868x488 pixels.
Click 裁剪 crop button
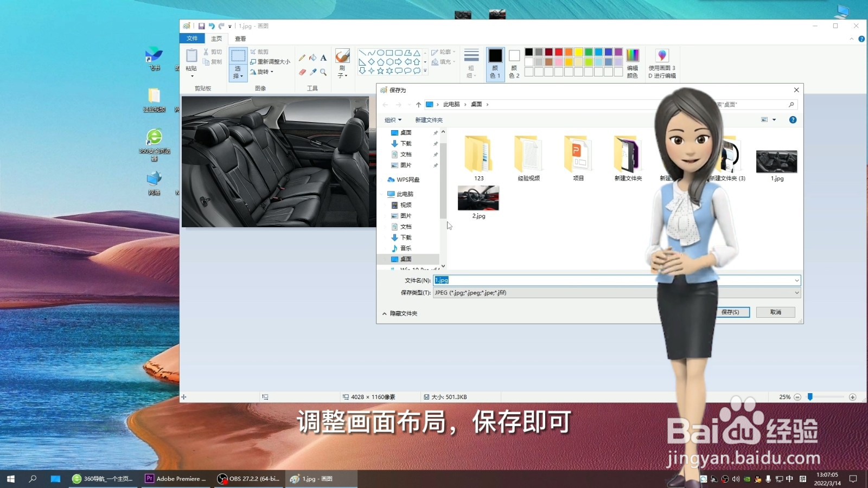[x=259, y=52]
